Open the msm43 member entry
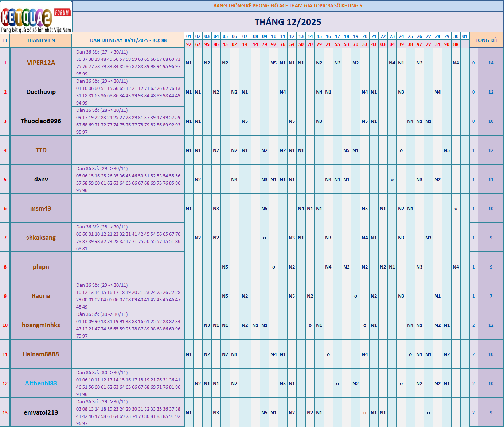 [x=41, y=208]
